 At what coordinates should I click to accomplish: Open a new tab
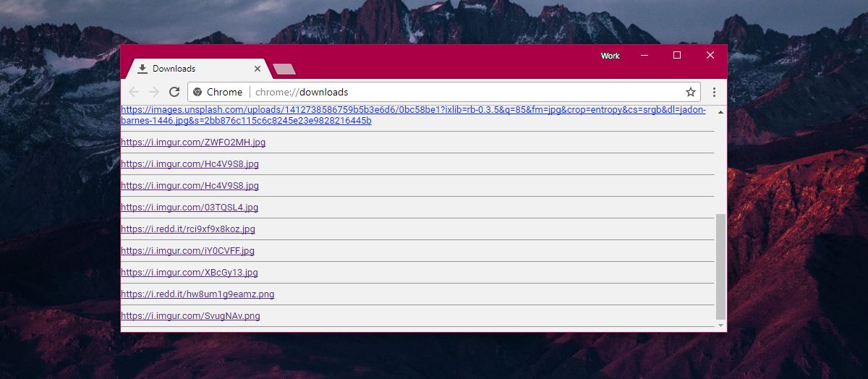pos(284,69)
